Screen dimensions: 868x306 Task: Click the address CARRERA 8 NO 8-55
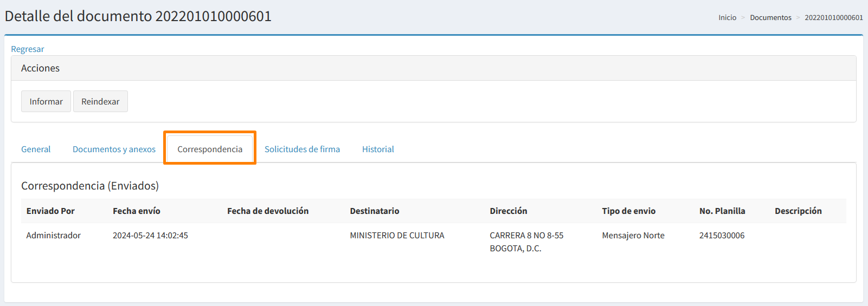click(526, 235)
